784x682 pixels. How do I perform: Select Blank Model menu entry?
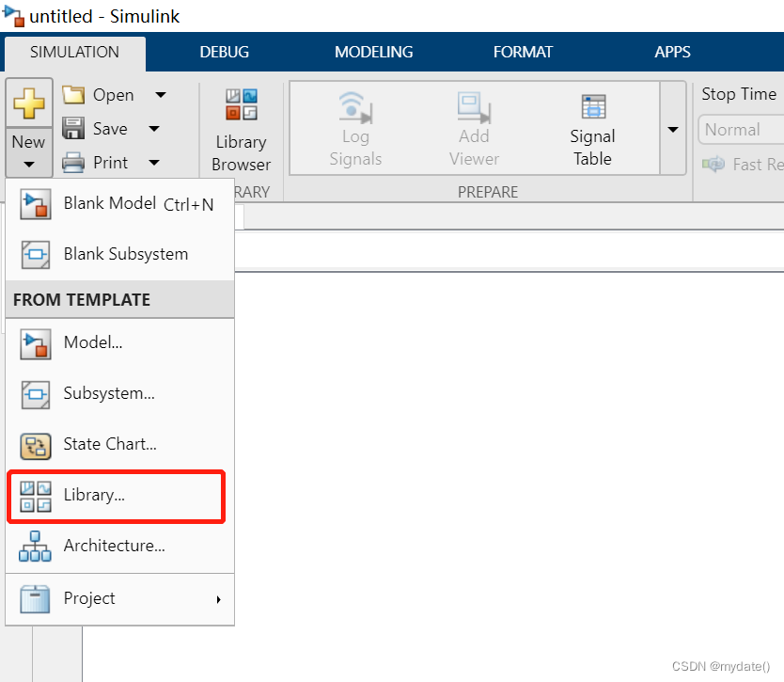pos(120,203)
